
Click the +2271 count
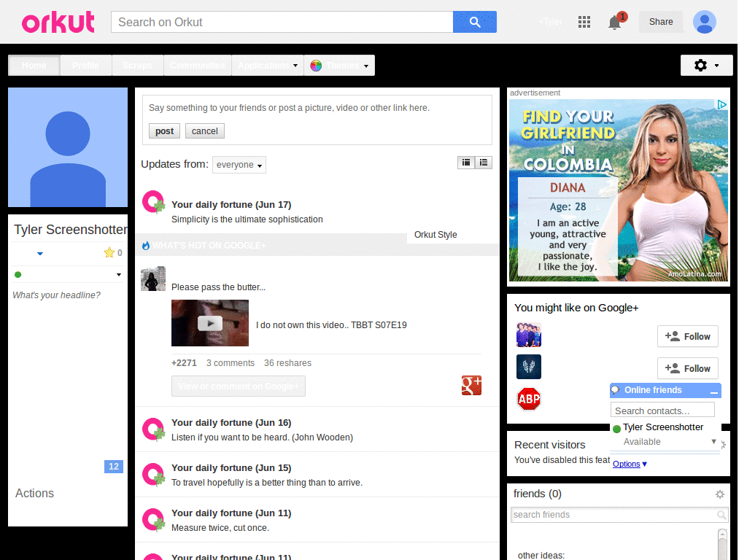184,363
